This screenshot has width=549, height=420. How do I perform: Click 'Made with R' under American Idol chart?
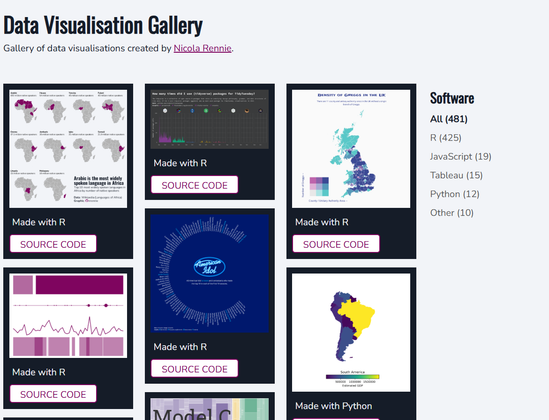click(x=180, y=347)
